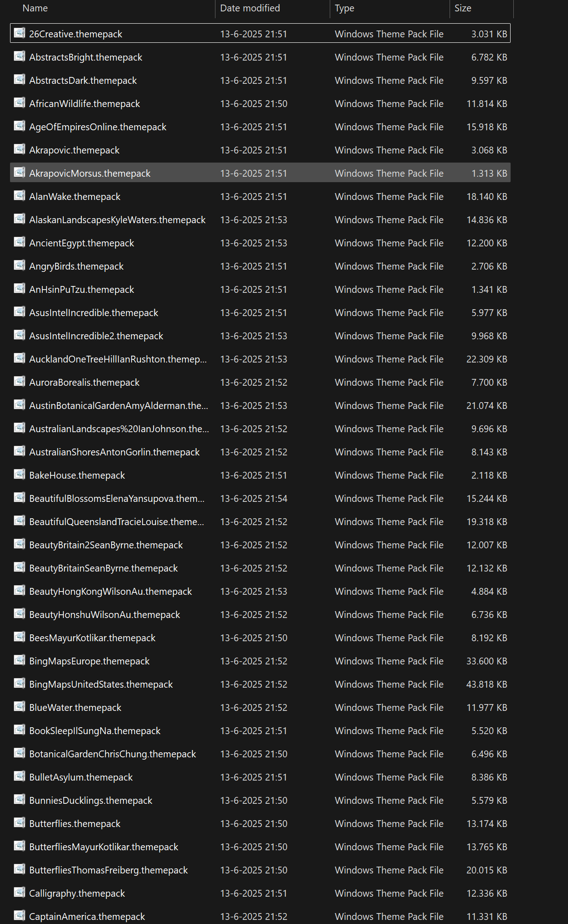Click the size value 15.918 KB

486,127
